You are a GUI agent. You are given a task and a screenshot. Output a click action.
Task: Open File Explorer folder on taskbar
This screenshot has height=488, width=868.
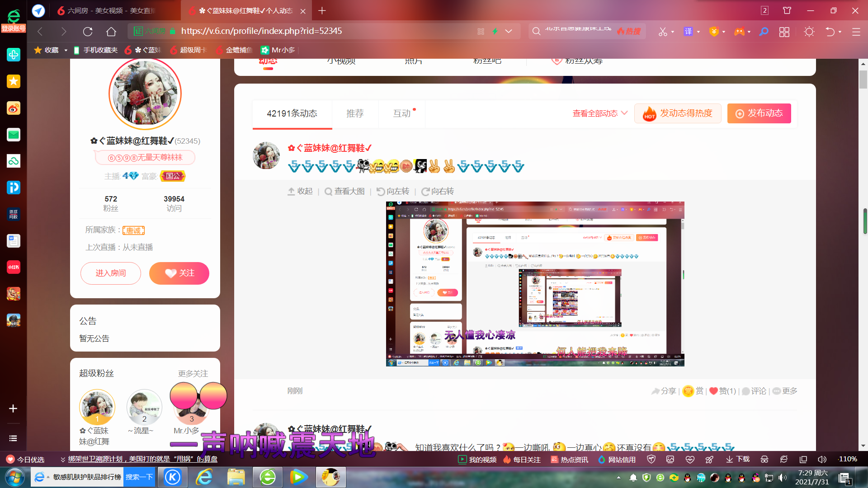coord(236,477)
